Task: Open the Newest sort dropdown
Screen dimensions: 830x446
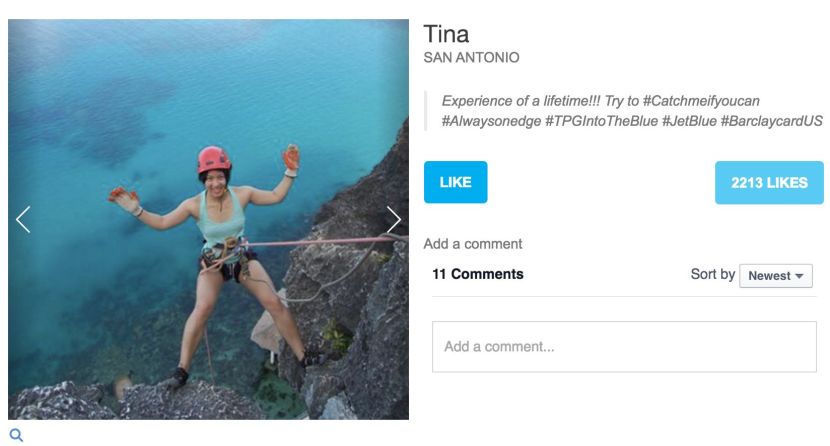Action: coord(775,276)
